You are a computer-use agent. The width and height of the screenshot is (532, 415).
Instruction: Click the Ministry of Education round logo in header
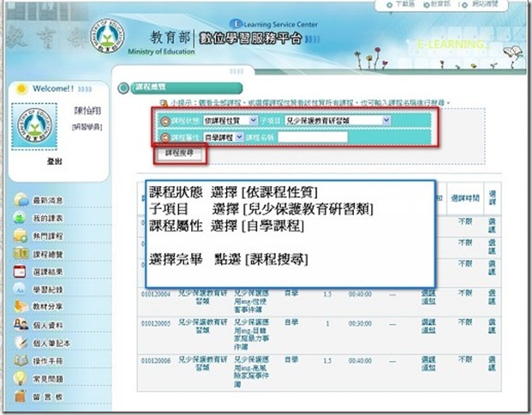click(x=107, y=36)
